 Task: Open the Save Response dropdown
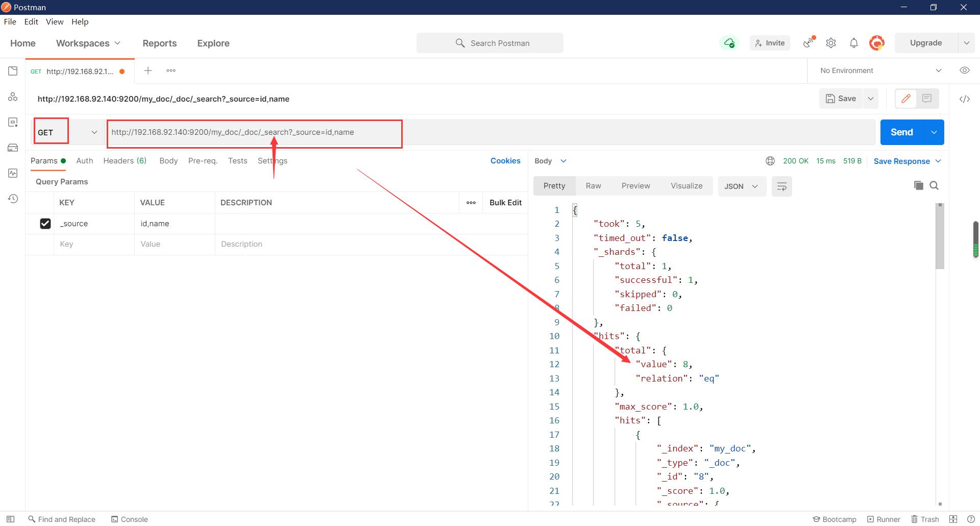(x=907, y=161)
